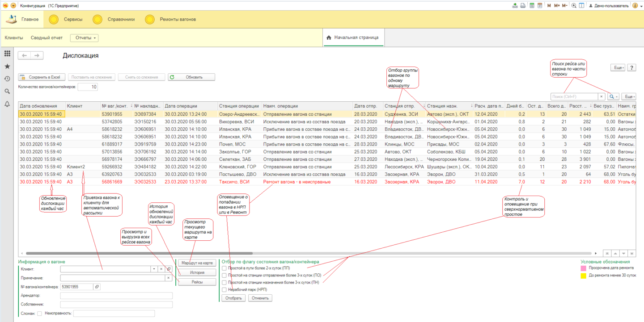Click Маршрут на карте button
Image resolution: width=644 pixels, height=322 pixels.
pos(197,263)
